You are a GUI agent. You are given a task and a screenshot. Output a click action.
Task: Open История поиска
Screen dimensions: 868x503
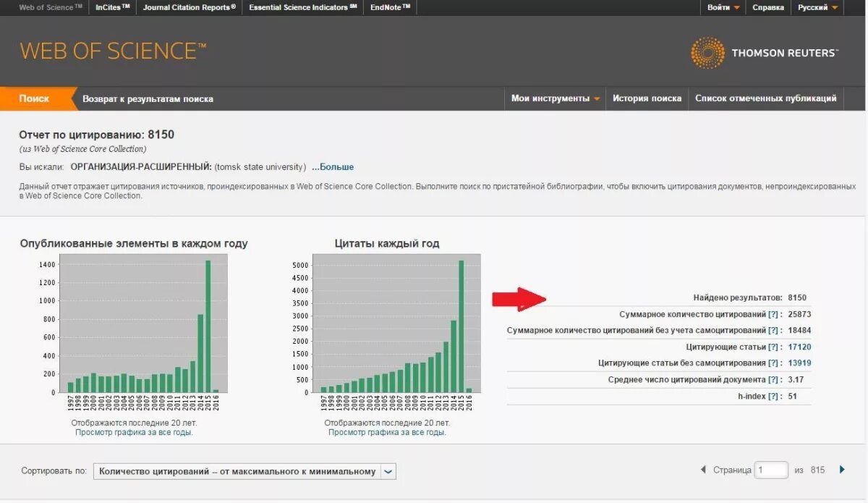(x=647, y=98)
